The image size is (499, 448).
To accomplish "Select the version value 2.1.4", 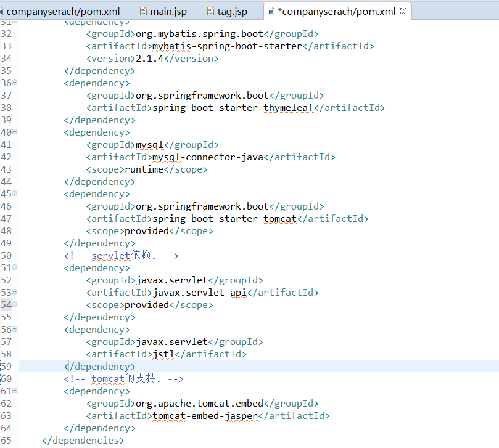I will point(149,58).
